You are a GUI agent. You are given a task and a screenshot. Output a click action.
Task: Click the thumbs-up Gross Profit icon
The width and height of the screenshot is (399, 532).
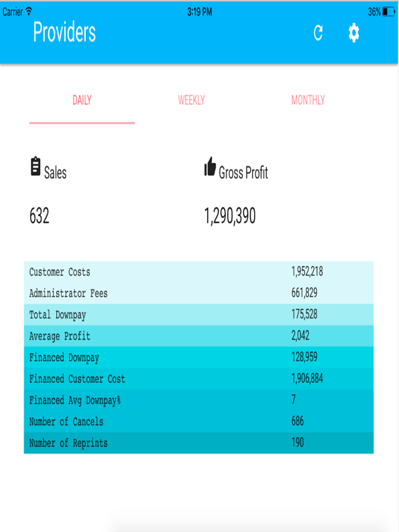(x=210, y=166)
